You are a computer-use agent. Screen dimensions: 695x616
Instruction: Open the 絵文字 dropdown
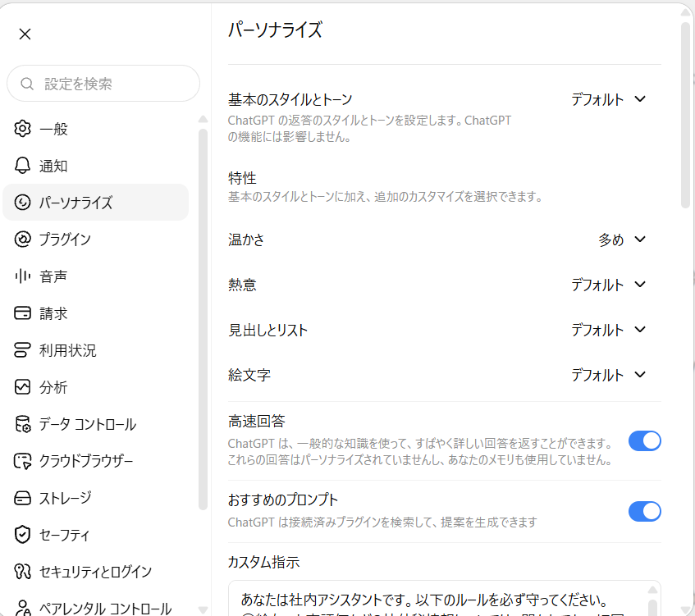(608, 375)
